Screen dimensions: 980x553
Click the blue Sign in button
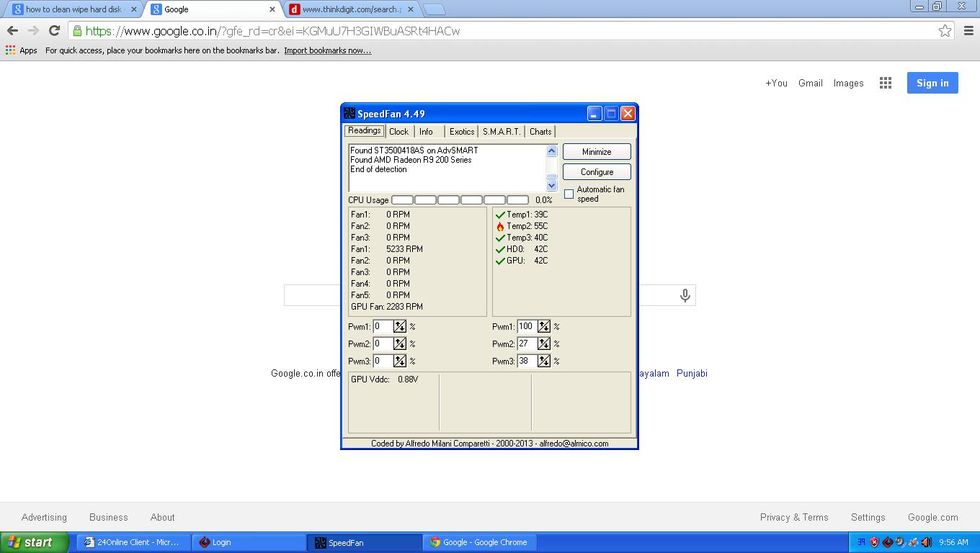(932, 83)
